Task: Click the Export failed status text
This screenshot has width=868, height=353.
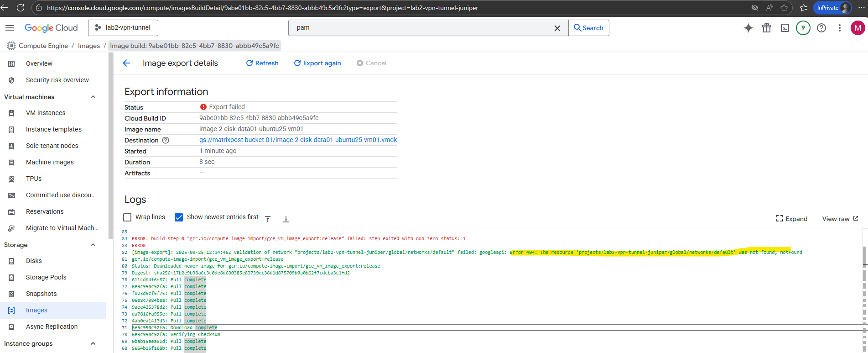Action: [227, 107]
